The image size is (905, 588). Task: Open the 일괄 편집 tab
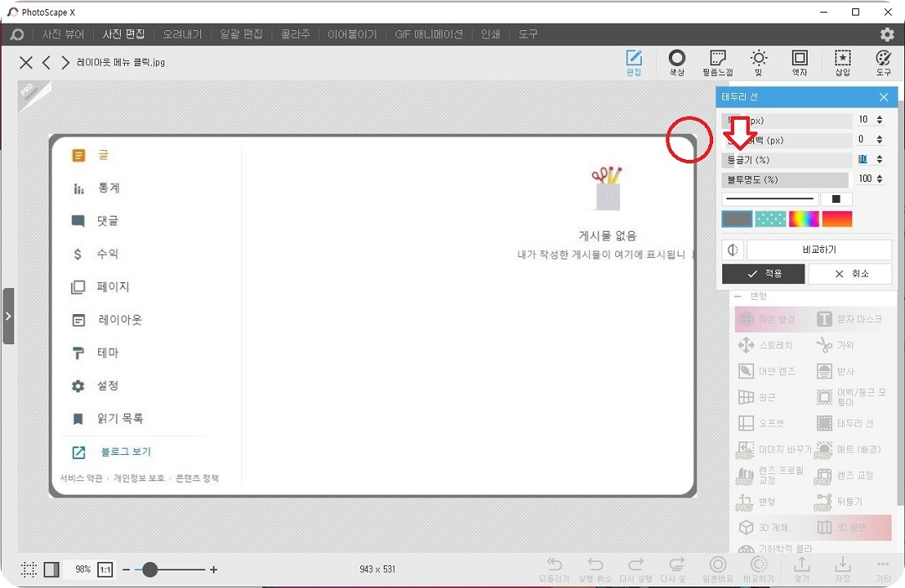click(241, 34)
